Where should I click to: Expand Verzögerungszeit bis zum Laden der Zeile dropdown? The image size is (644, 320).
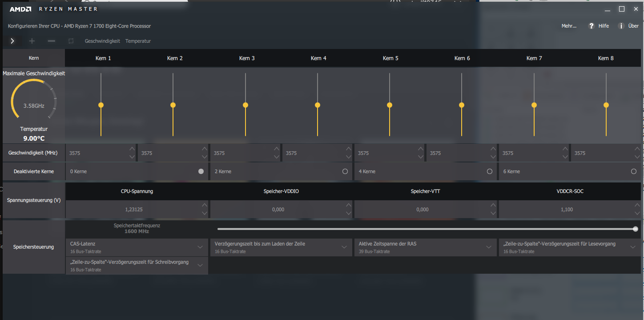click(x=344, y=247)
